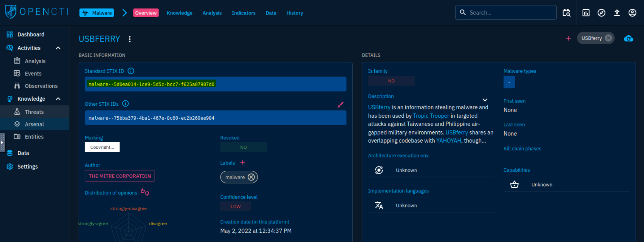Open the investigations search icon beside search bar

coord(566,13)
